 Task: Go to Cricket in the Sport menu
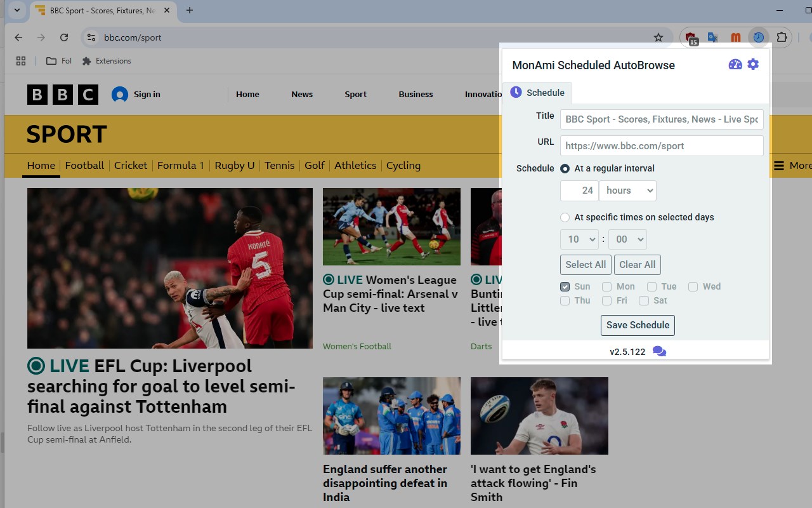coord(131,166)
